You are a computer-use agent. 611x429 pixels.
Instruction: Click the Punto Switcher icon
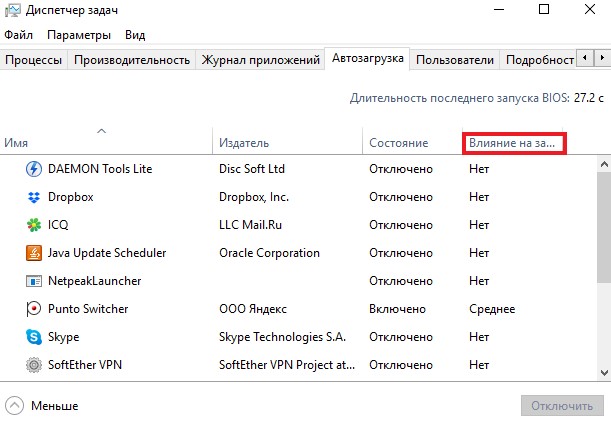coord(34,309)
